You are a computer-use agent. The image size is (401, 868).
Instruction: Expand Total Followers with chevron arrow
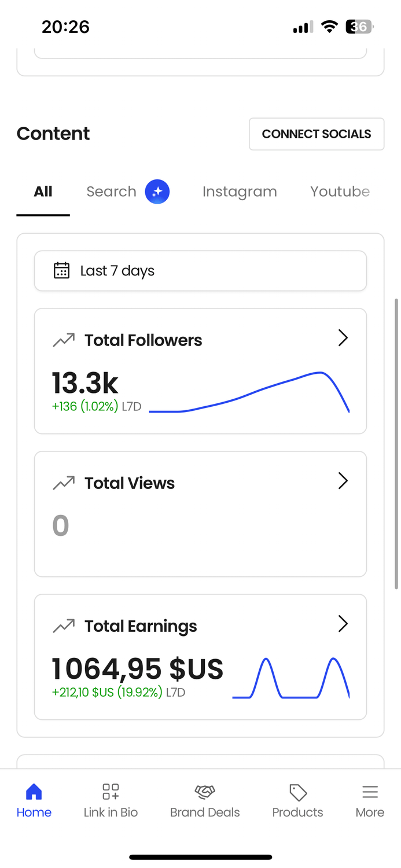point(343,339)
